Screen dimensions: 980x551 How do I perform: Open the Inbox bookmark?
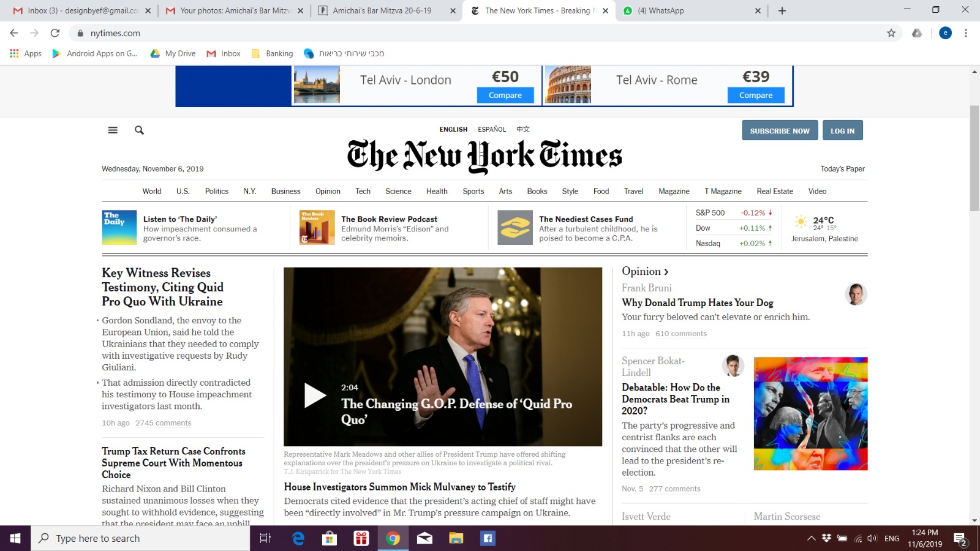(224, 53)
